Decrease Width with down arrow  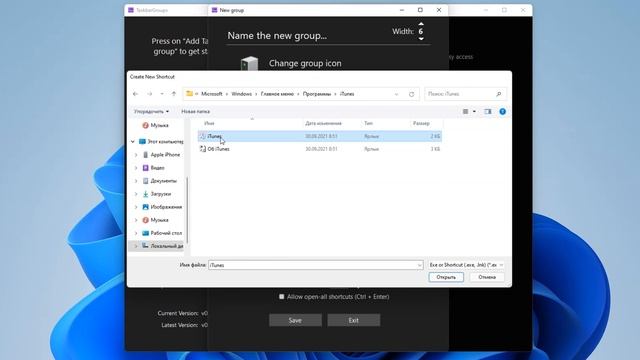(421, 39)
